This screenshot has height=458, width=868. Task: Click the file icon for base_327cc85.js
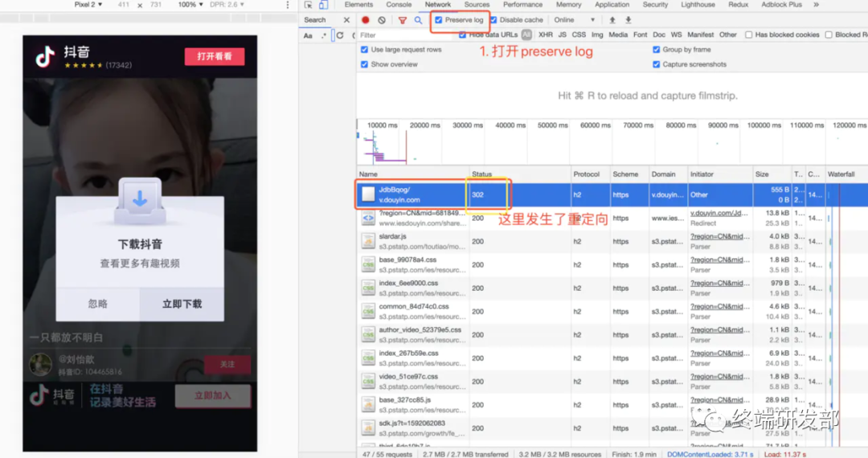click(x=368, y=404)
